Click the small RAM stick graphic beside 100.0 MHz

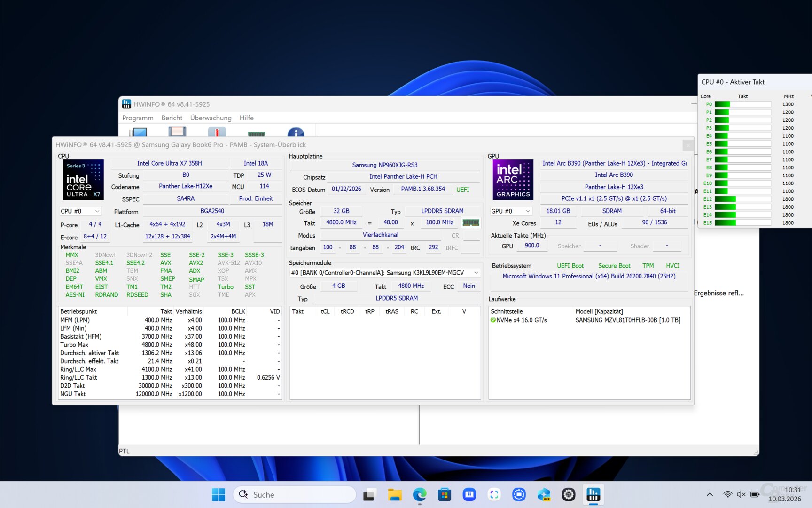[x=471, y=222]
